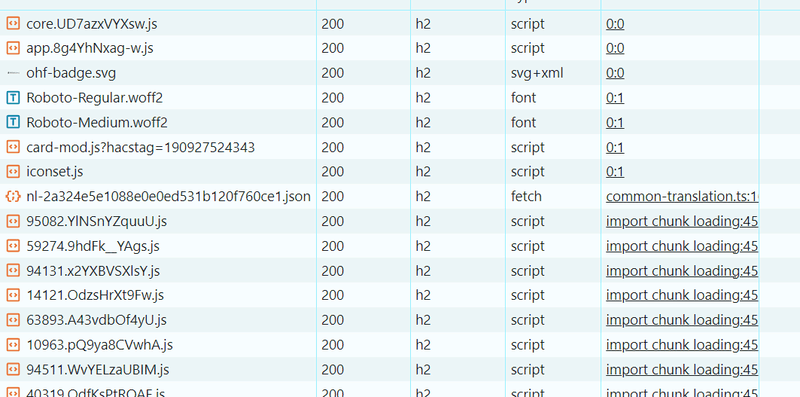Open initiator link 0:1 for iconset.js
This screenshot has width=800, height=397.
[x=615, y=171]
